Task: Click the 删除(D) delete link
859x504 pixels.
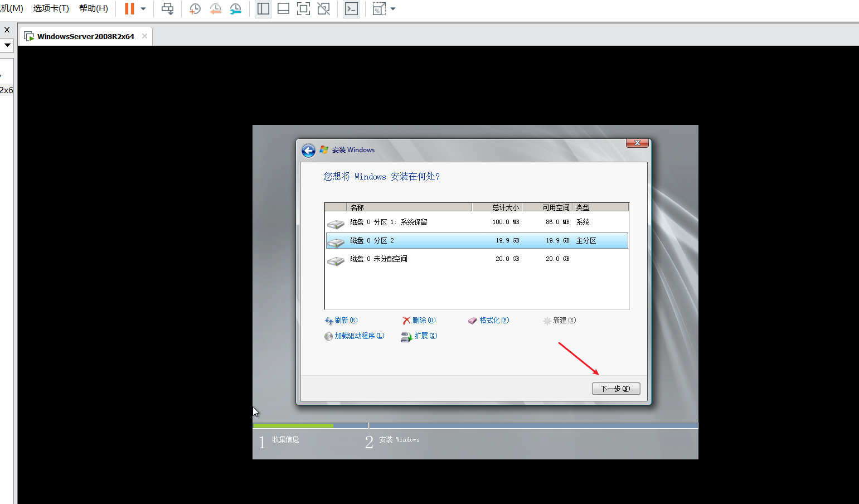Action: [x=424, y=320]
